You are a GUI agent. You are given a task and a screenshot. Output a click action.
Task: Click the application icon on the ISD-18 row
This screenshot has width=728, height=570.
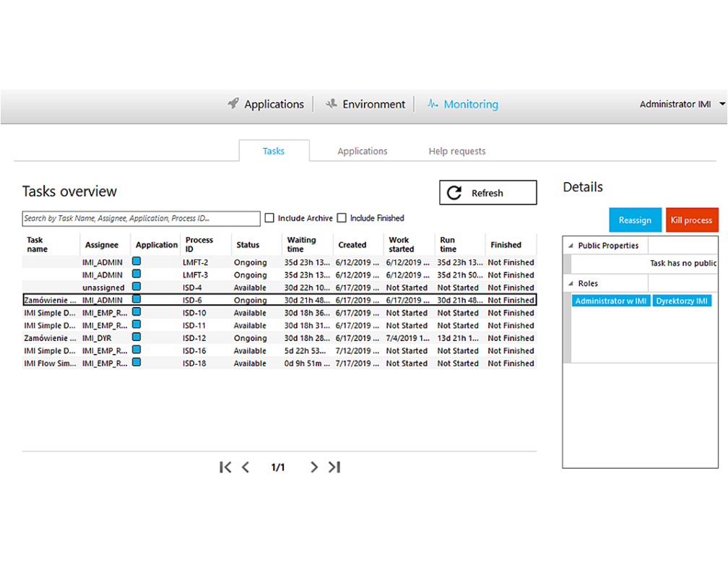coord(136,363)
